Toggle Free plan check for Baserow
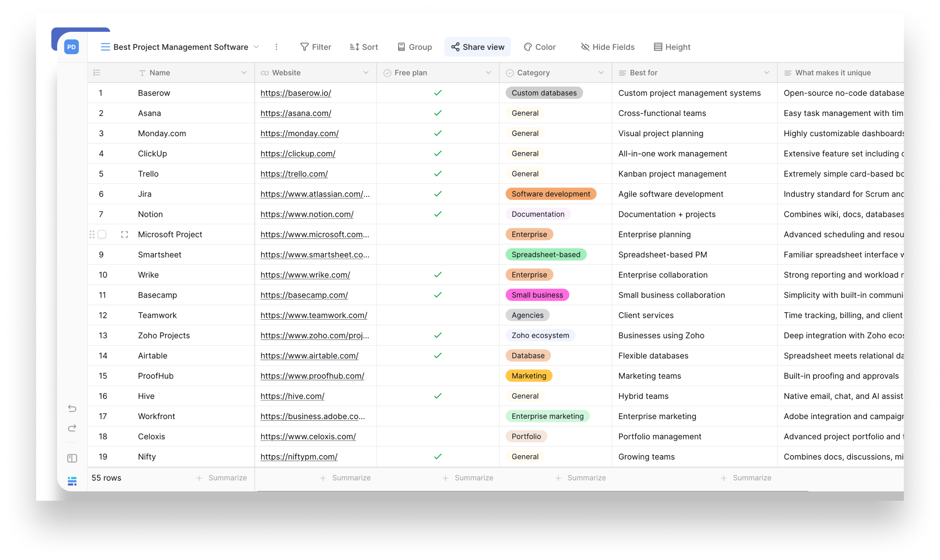The width and height of the screenshot is (940, 560). pyautogui.click(x=438, y=93)
